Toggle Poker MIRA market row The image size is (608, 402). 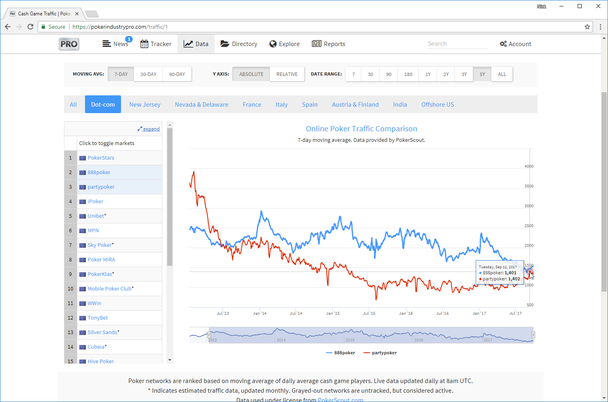click(x=113, y=259)
